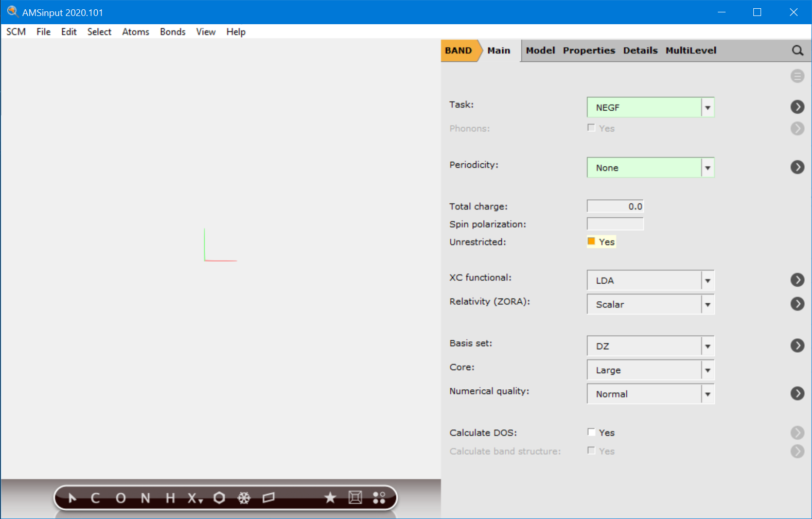Close the AMSinput window
Screen dimensions: 812x519
click(793, 12)
